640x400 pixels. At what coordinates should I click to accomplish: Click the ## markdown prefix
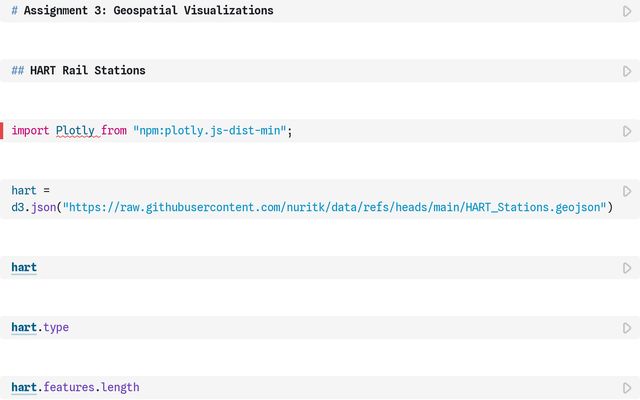pos(18,71)
